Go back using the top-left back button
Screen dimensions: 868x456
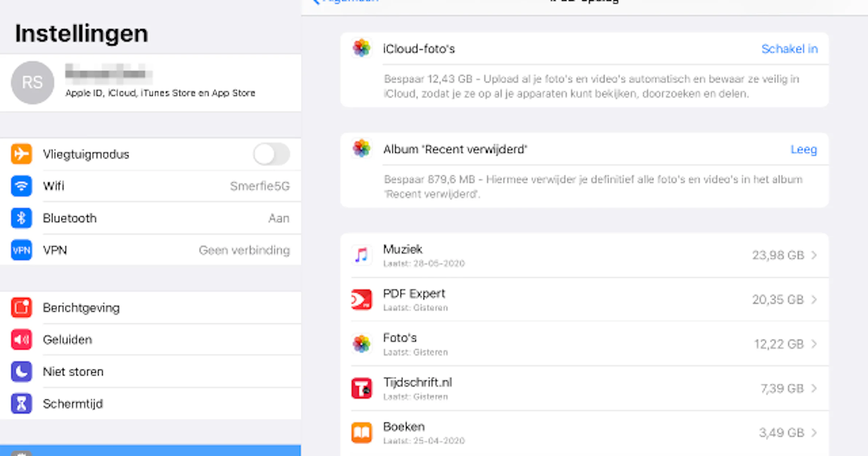(345, 2)
